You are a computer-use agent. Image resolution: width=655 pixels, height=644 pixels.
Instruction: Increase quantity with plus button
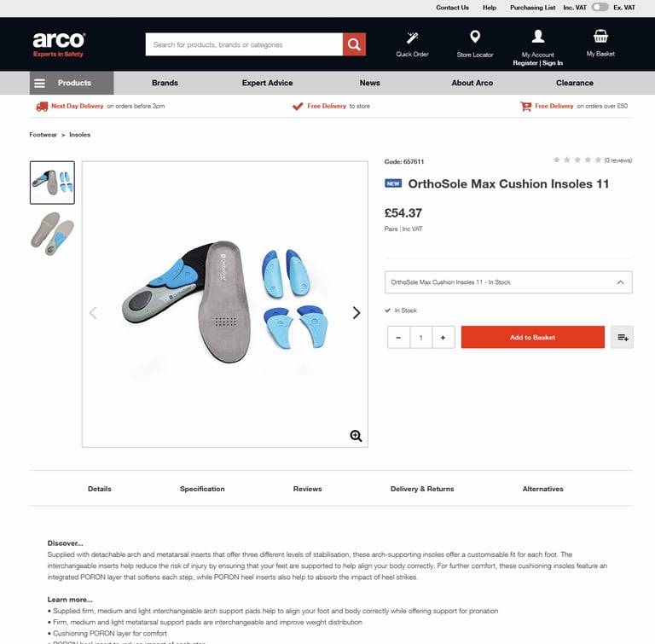(443, 337)
